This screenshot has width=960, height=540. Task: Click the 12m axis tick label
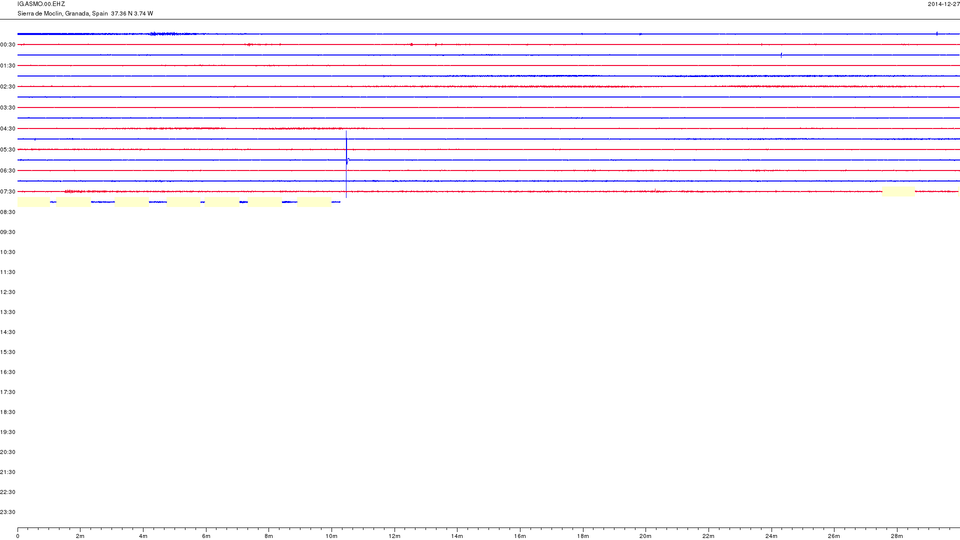pyautogui.click(x=394, y=536)
